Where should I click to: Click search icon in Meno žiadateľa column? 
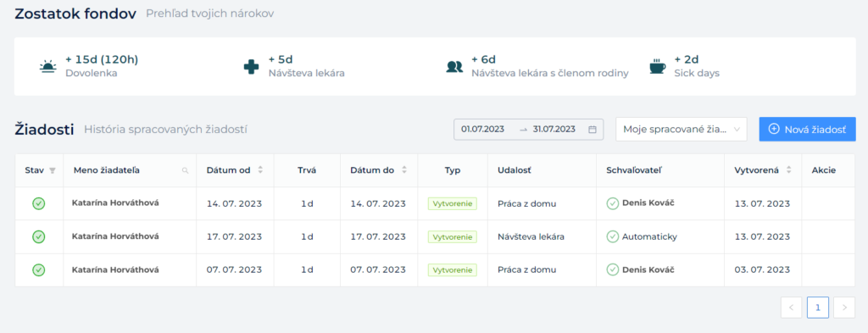pos(186,171)
